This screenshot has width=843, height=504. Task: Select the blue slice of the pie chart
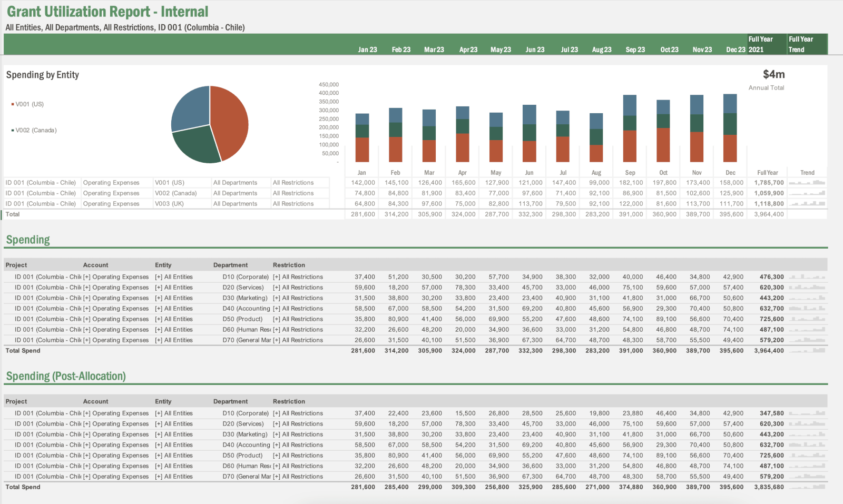190,108
